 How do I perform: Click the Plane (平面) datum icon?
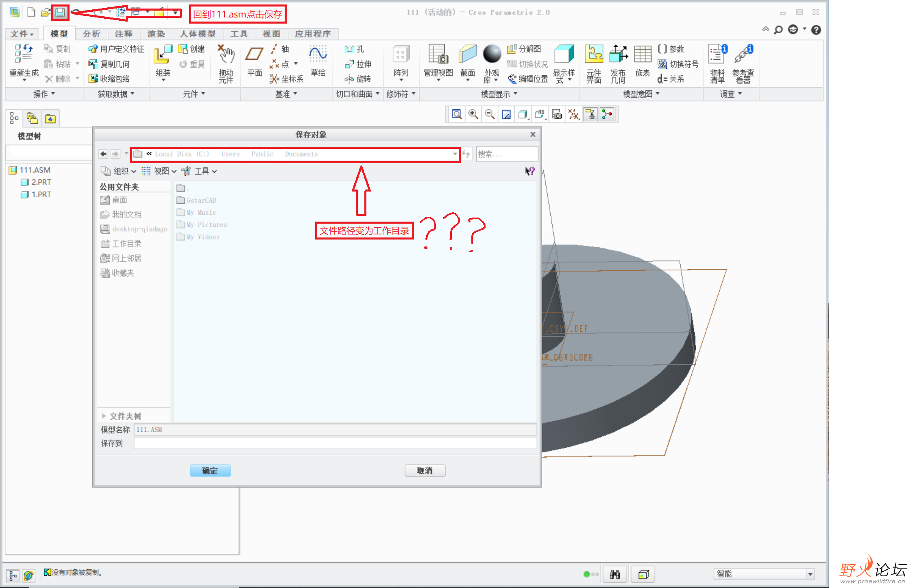255,54
